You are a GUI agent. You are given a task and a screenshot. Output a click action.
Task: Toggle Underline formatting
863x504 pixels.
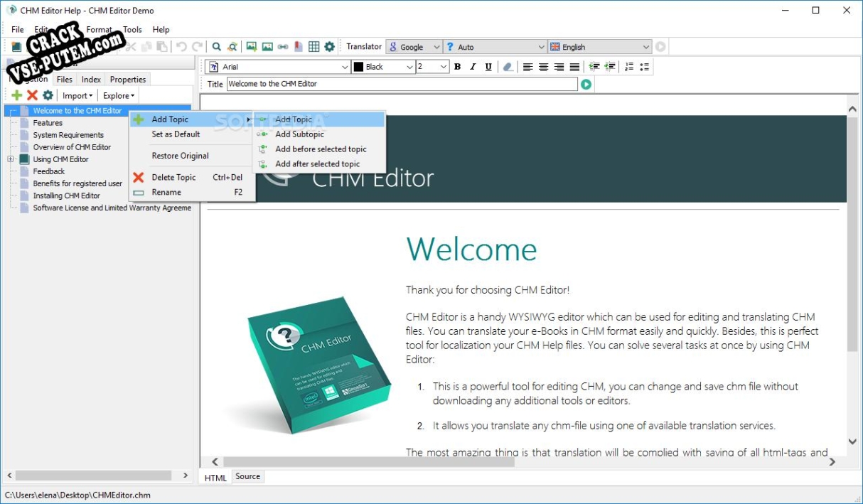pos(488,67)
